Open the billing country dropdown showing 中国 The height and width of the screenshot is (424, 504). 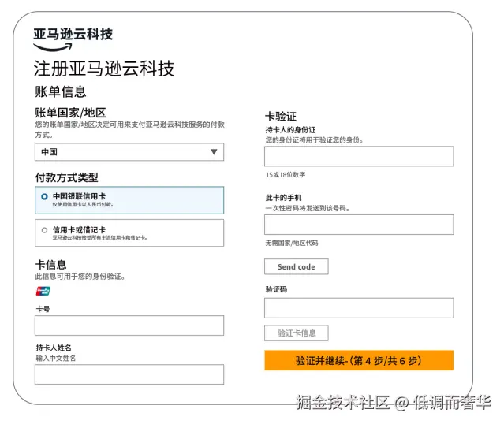[129, 152]
